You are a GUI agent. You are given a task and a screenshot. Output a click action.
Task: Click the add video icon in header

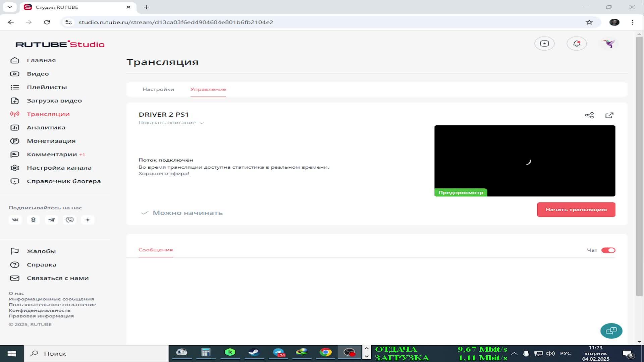[x=544, y=44]
